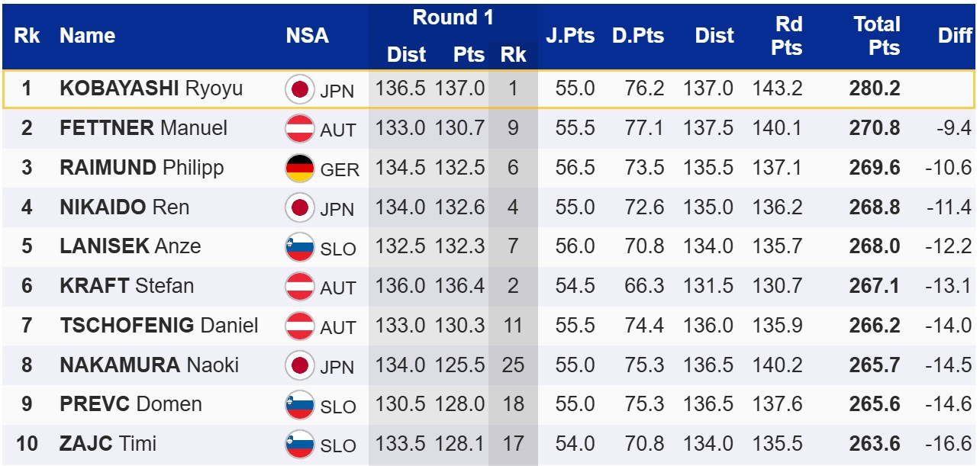Click the Austria flag beside Tschofenig
980x466 pixels.
click(x=300, y=326)
